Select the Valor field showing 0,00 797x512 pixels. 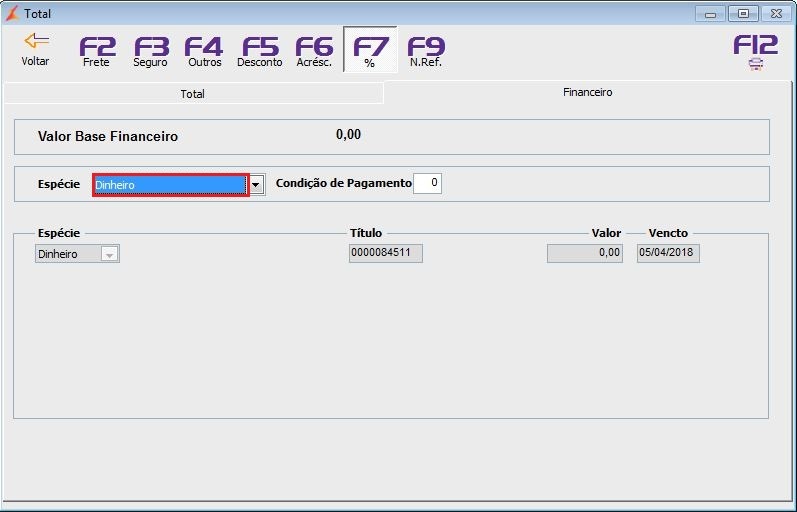click(x=585, y=253)
